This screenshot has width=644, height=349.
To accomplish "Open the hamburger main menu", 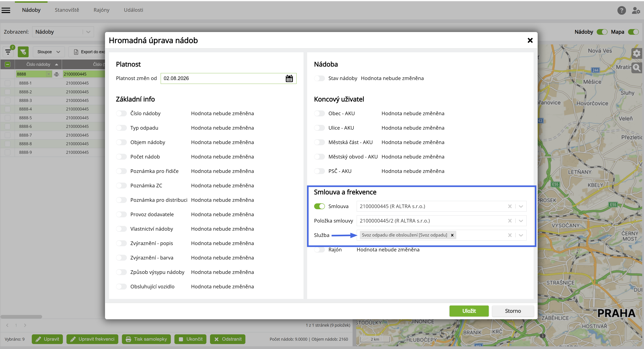I will pos(6,10).
